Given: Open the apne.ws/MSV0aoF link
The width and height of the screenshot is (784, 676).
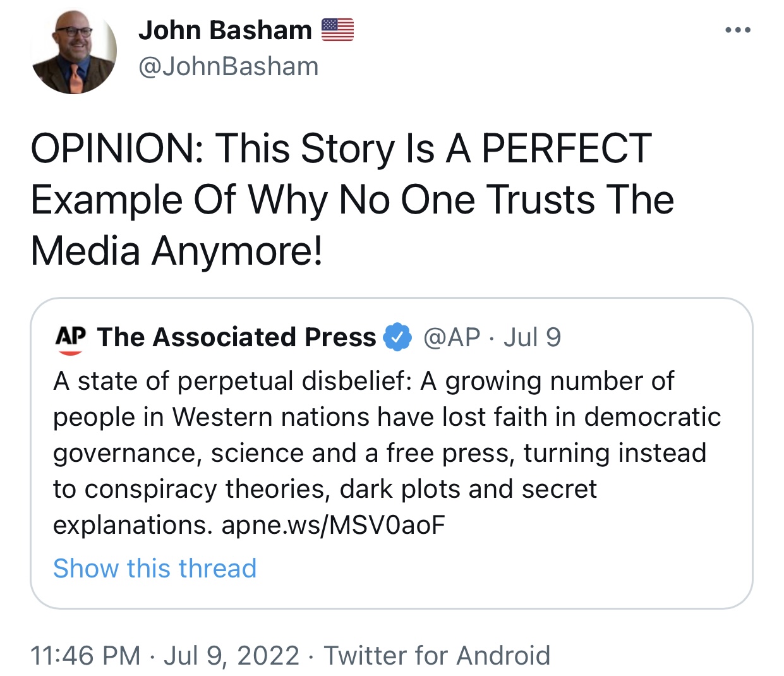Looking at the screenshot, I should (333, 525).
